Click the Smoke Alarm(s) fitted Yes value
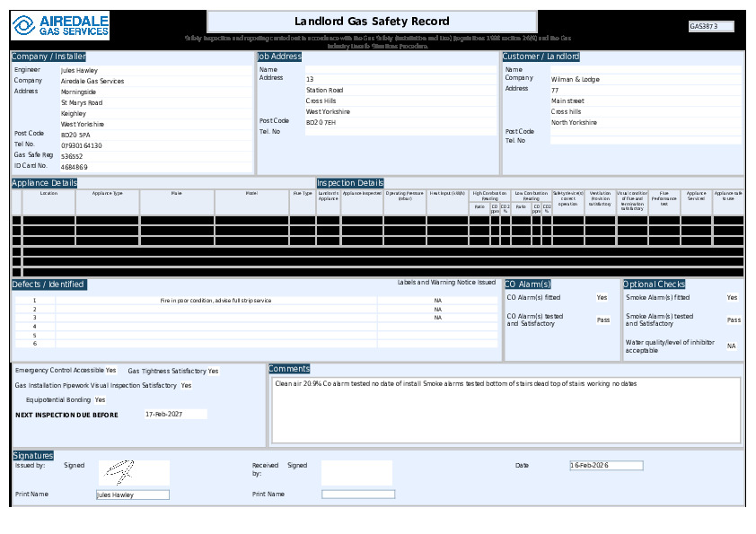The image size is (756, 534). (732, 297)
